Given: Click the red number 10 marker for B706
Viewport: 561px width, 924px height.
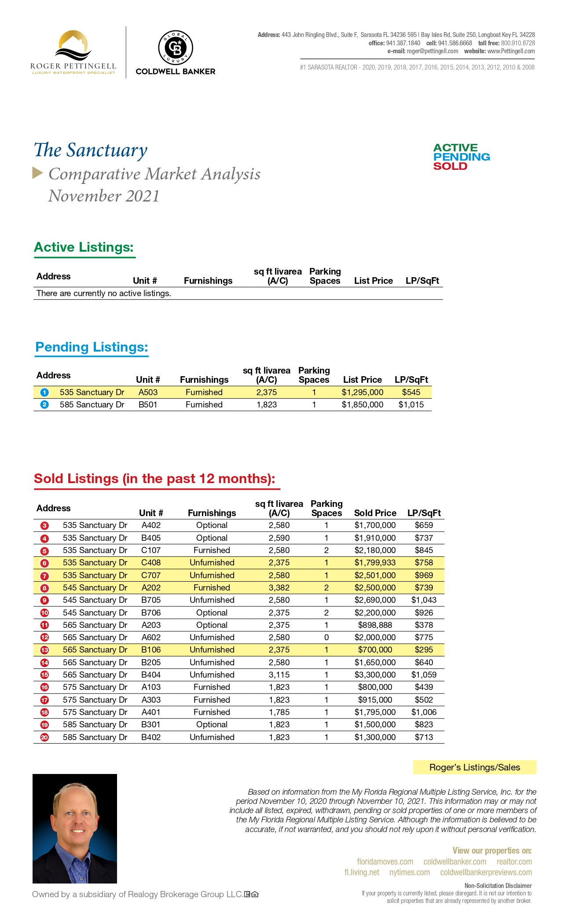Looking at the screenshot, I should tap(44, 613).
